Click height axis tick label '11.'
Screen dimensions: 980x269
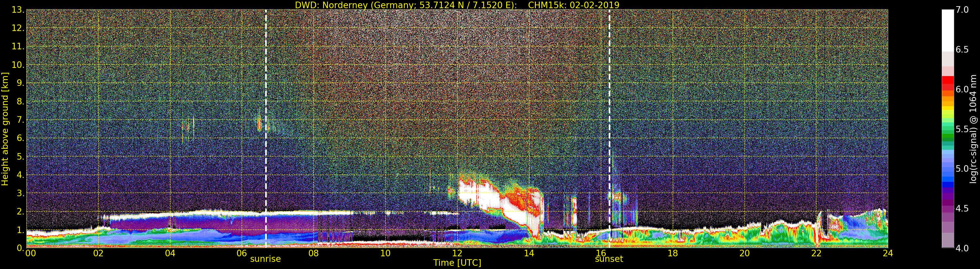[x=18, y=47]
